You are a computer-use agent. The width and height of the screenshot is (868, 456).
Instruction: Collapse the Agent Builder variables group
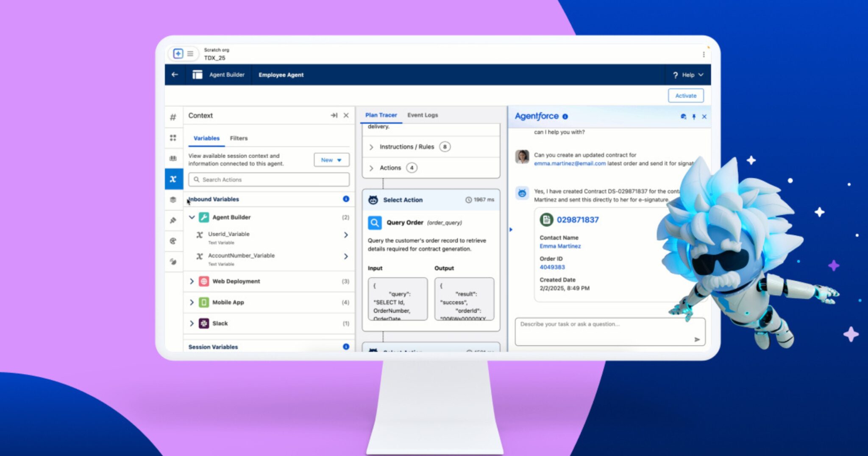coord(192,217)
